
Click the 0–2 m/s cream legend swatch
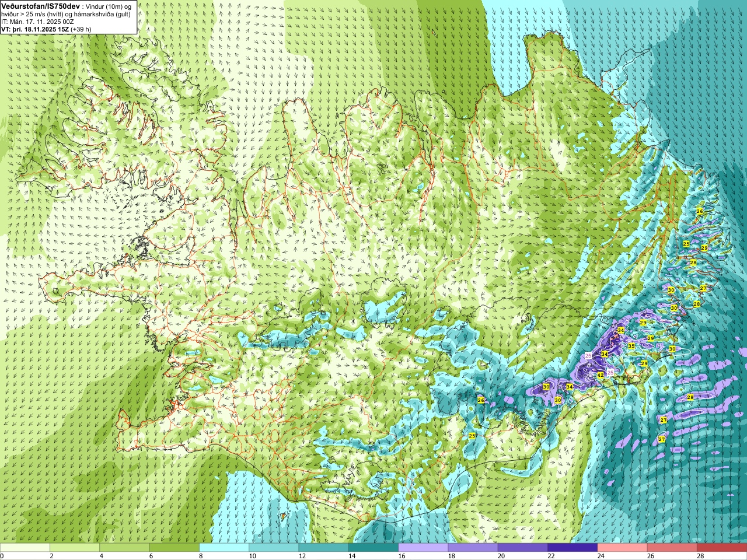click(x=25, y=548)
